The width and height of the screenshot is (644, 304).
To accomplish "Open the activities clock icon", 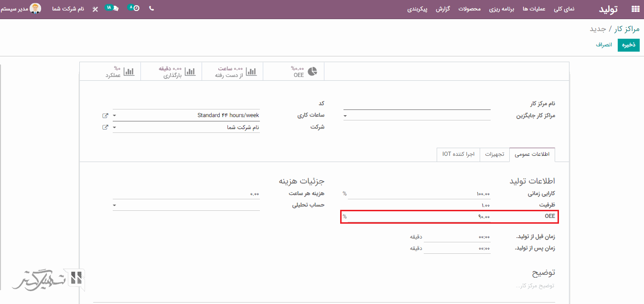I will click(136, 9).
